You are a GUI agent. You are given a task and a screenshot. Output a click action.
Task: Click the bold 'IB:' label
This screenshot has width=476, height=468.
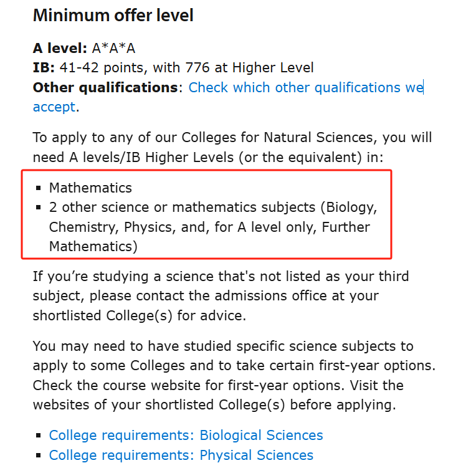[x=44, y=68]
